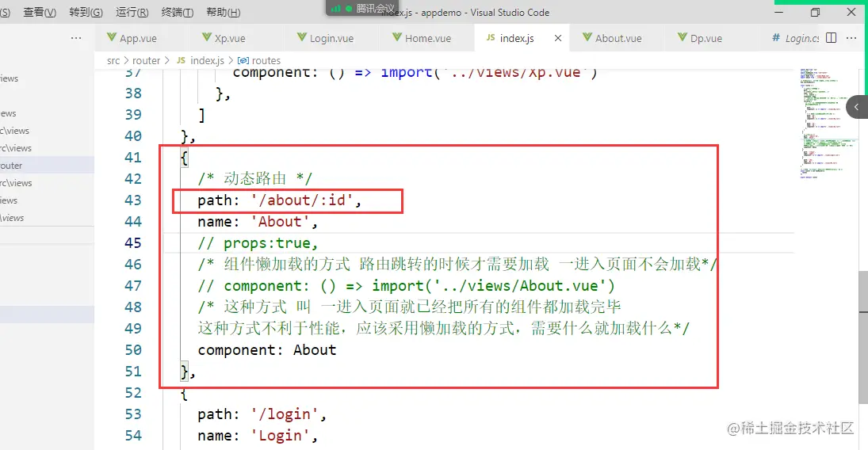
Task: Switch to the Home.vue tab
Action: click(427, 38)
